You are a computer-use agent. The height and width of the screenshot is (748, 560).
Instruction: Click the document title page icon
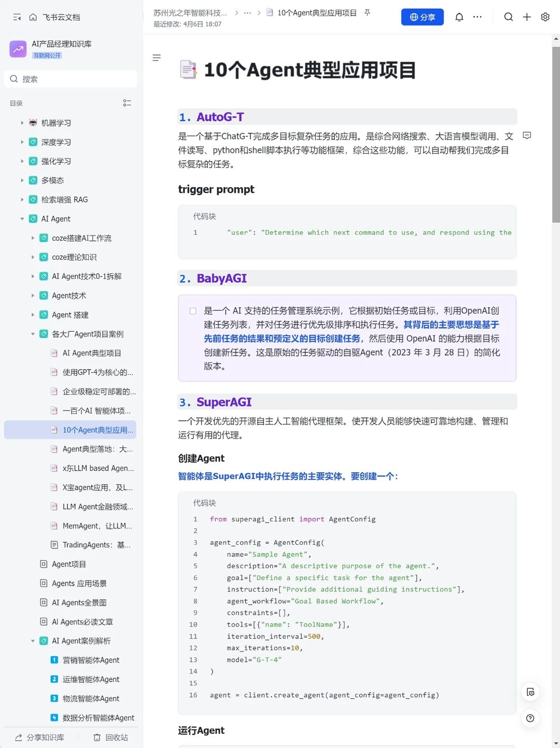[x=188, y=69]
